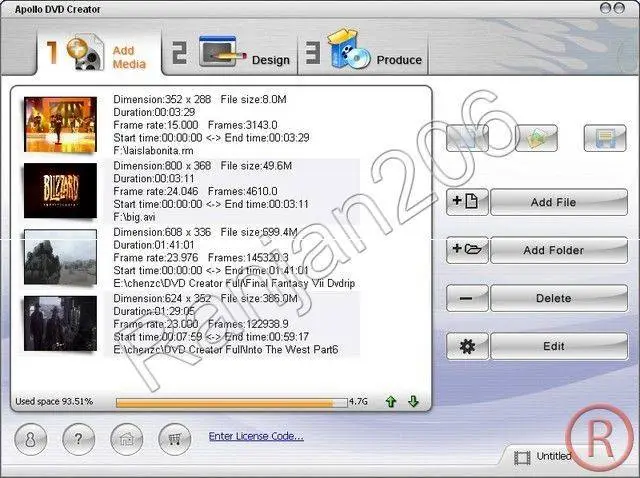The width and height of the screenshot is (640, 478).
Task: Click Duration:01:41:01 text
Action: (x=154, y=245)
